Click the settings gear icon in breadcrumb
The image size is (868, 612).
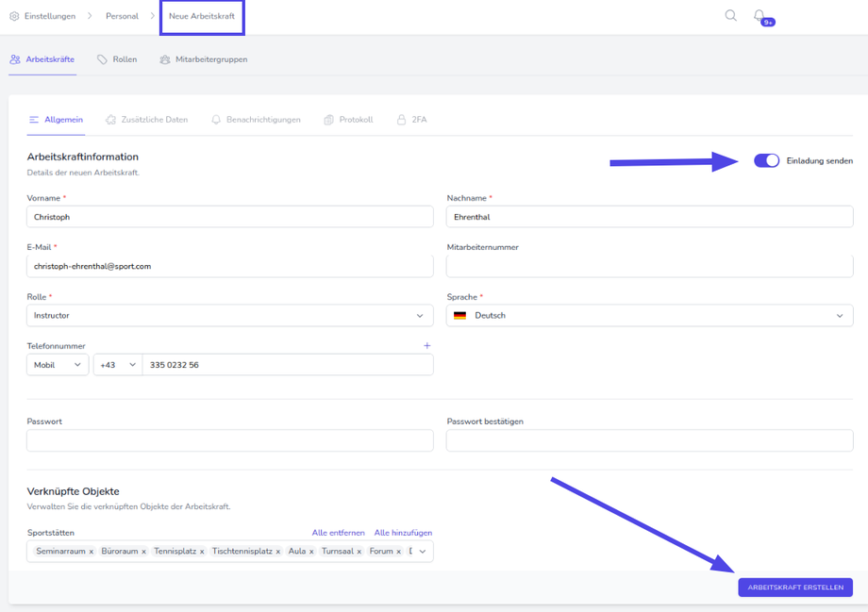click(x=14, y=16)
